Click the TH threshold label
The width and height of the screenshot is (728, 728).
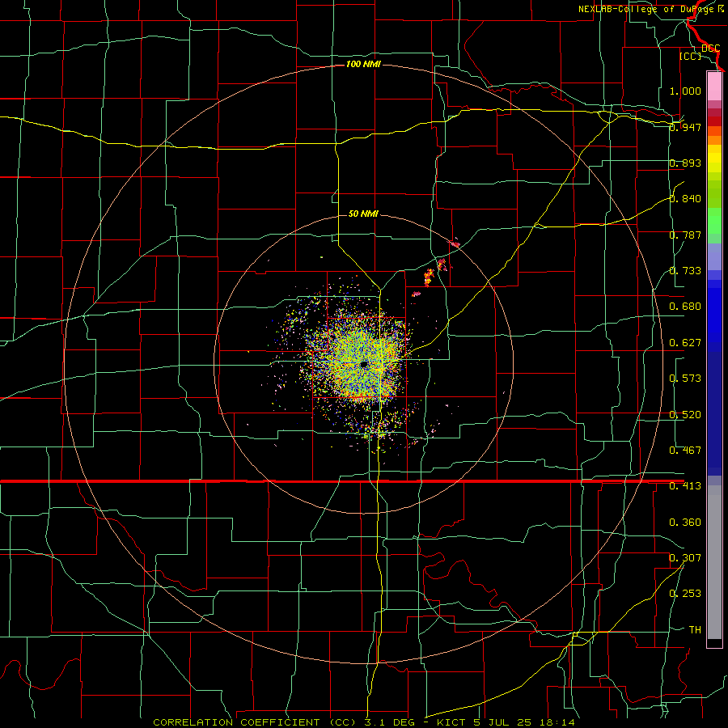(x=695, y=630)
